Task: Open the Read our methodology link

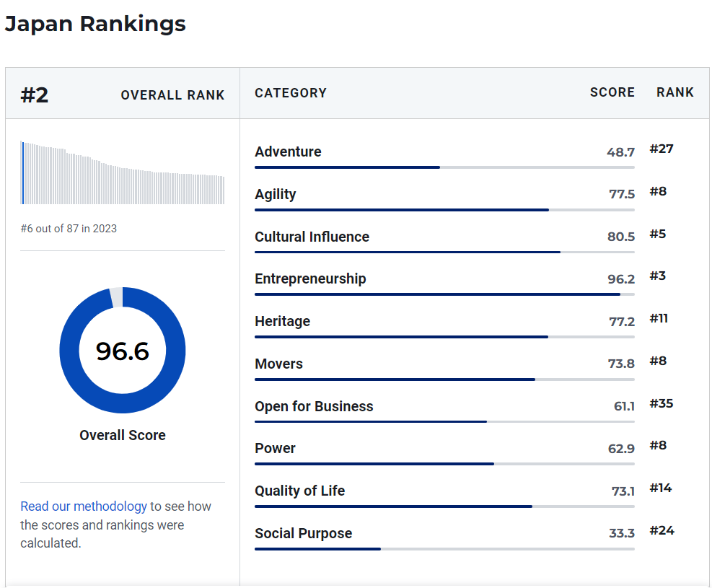Action: pos(84,506)
